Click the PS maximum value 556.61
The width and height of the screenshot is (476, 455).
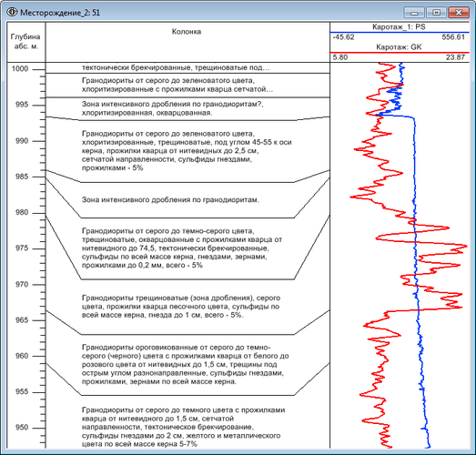pos(453,37)
